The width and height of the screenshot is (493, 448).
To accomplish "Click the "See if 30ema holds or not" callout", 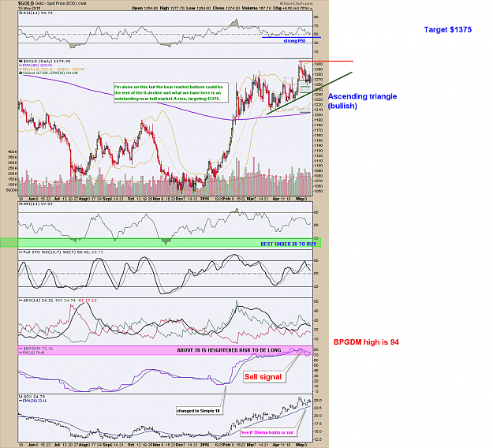I will tap(267, 432).
